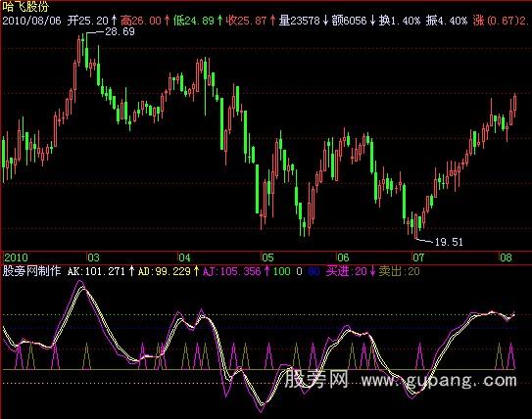Click the 2010 year axis label

[x=16, y=257]
